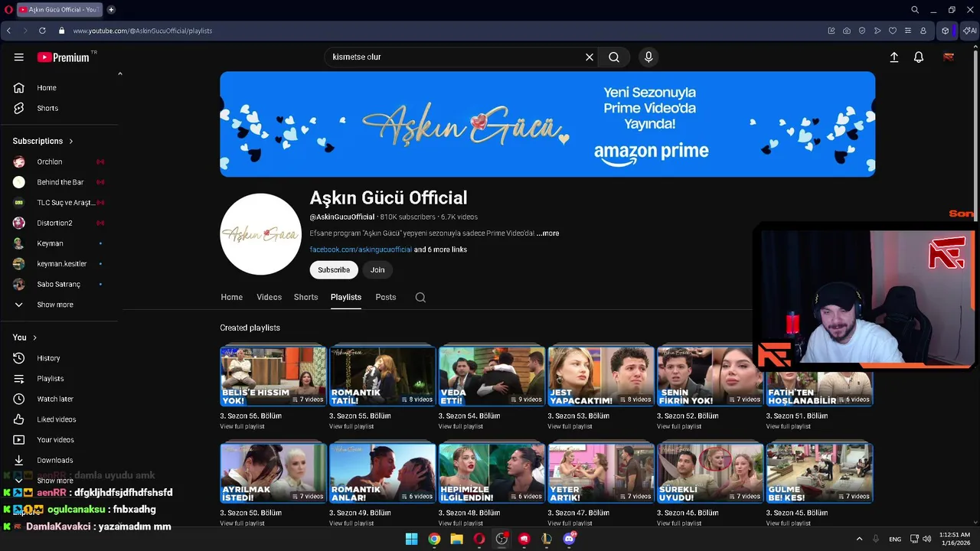Image resolution: width=980 pixels, height=551 pixels.
Task: View full playlist for 3. Sezon 55. Bölüm
Action: tap(351, 427)
